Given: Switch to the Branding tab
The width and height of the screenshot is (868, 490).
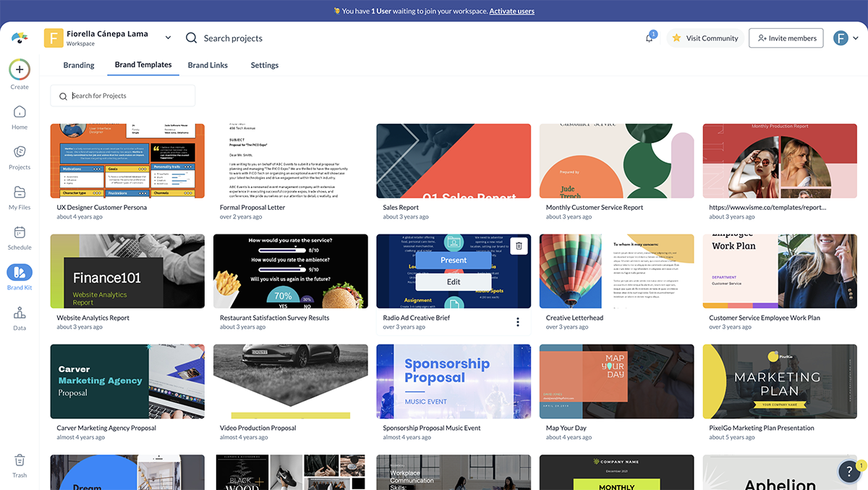Looking at the screenshot, I should 79,65.
